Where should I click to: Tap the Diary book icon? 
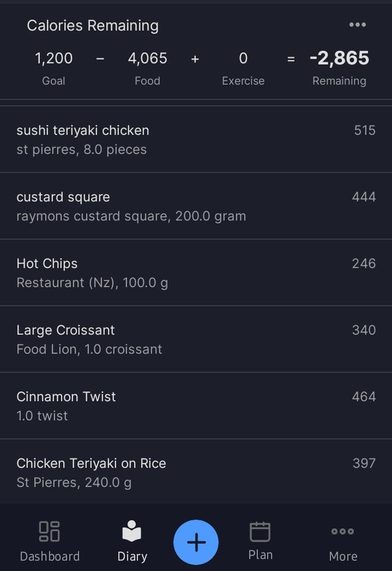(131, 531)
